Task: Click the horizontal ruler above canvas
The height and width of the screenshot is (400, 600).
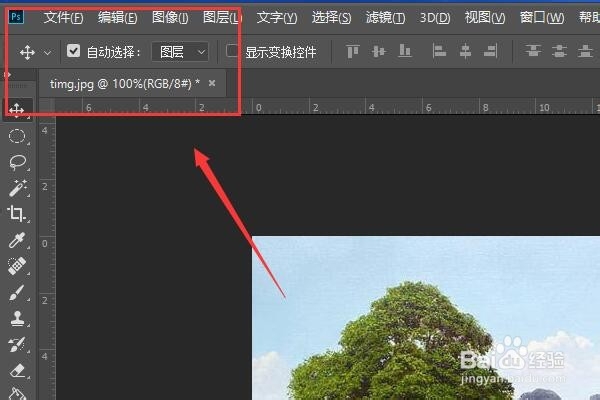Action: pos(327,106)
